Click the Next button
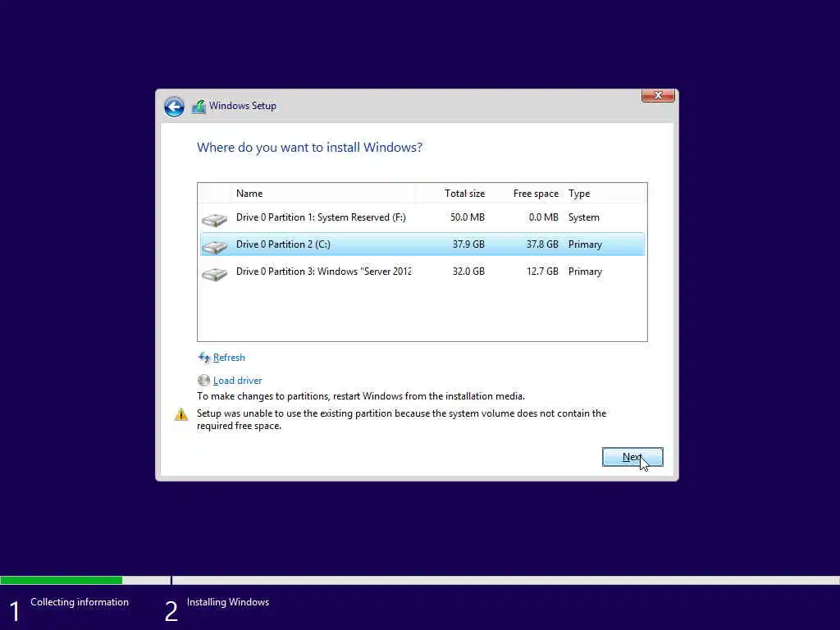 [x=632, y=457]
